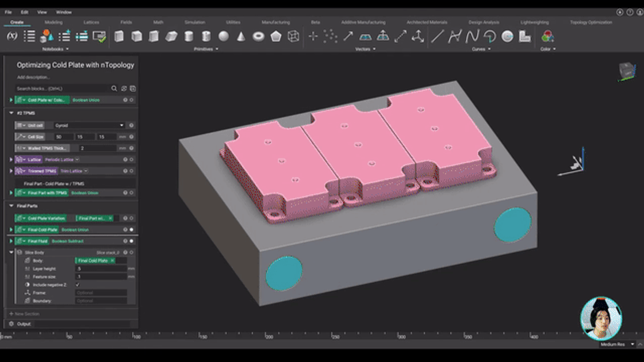Click the validate notebook checkmark icon
The height and width of the screenshot is (362, 644).
point(99,37)
